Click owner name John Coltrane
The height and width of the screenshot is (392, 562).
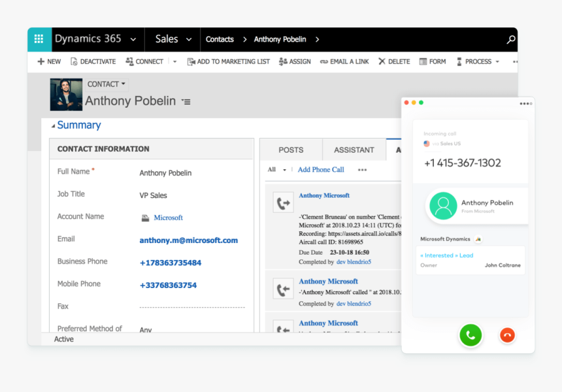[x=503, y=265]
